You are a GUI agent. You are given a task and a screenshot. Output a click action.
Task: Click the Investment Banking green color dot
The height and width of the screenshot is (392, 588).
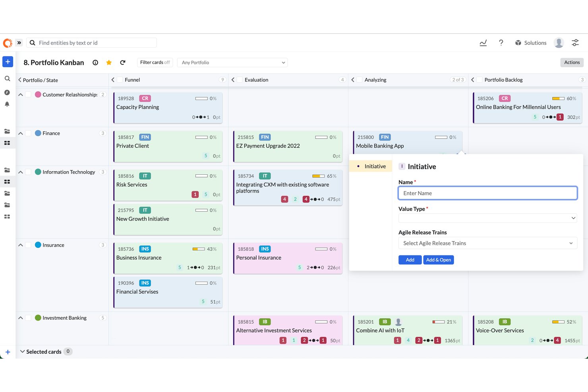coord(38,318)
